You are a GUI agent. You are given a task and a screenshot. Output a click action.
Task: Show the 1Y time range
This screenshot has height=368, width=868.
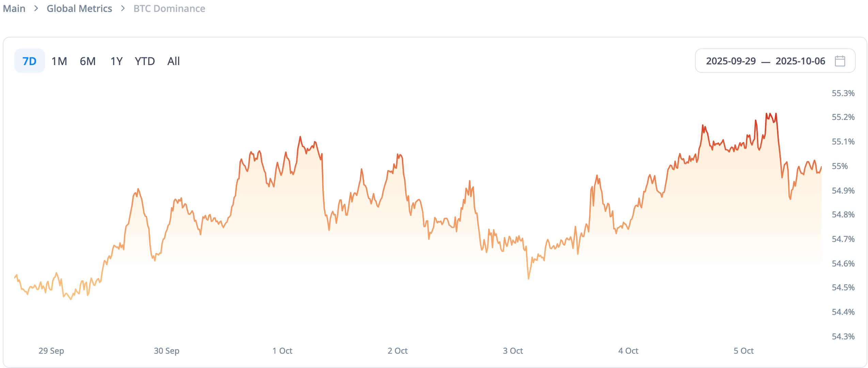pos(116,61)
